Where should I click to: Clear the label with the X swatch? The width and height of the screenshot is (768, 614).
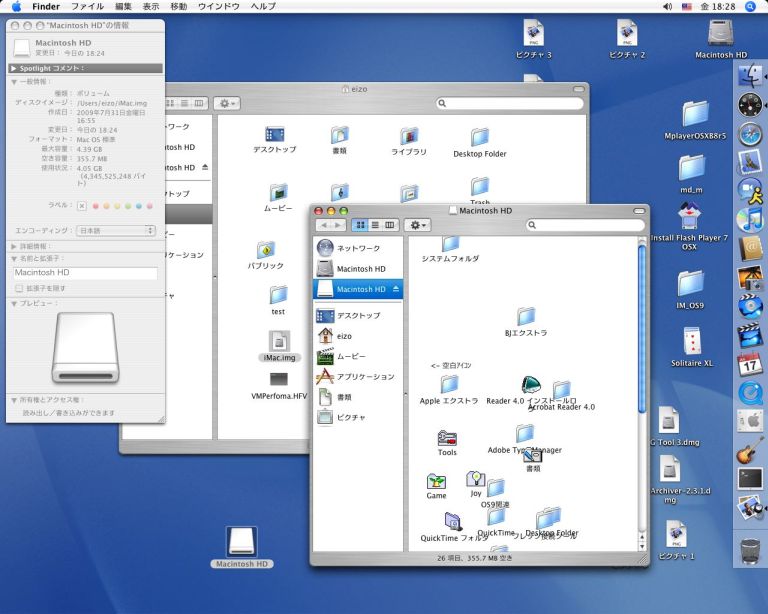coord(82,206)
